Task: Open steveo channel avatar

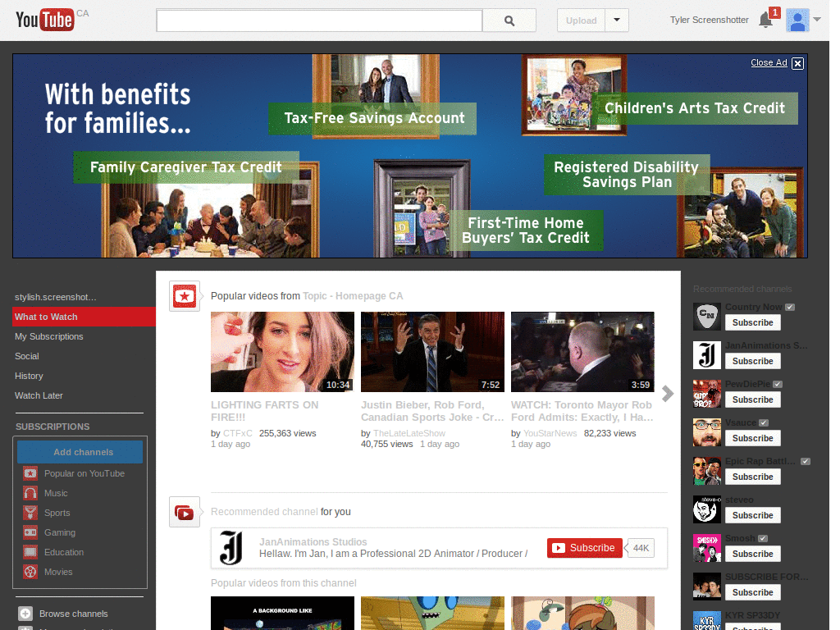Action: (706, 509)
